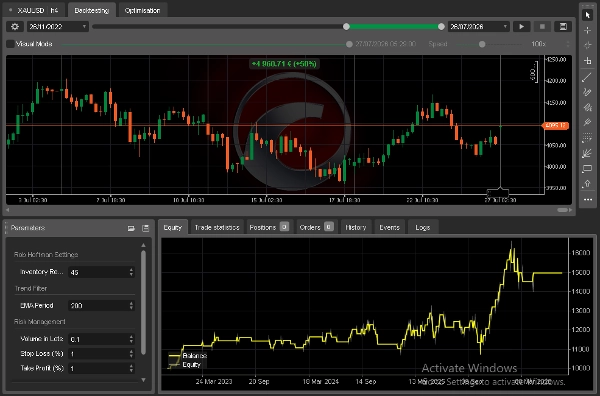Open backtesting settings gear
Screen dimensions: 600x396
point(15,26)
